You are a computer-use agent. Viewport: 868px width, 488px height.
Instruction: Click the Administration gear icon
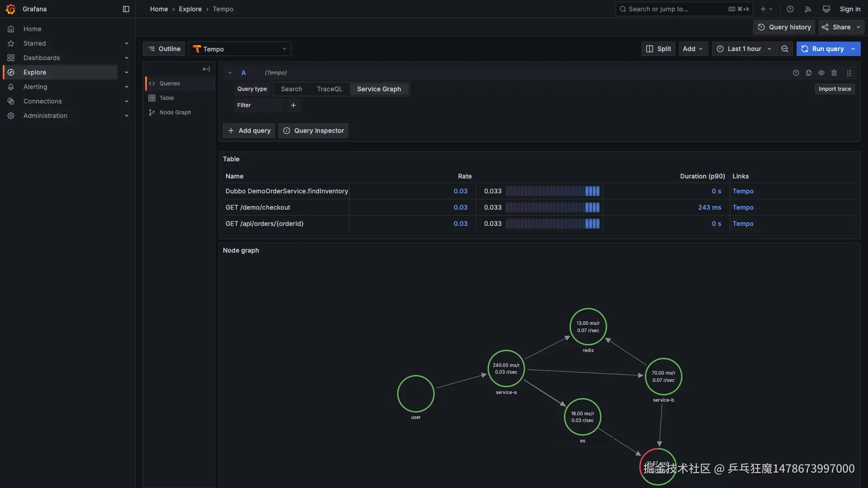pyautogui.click(x=11, y=116)
